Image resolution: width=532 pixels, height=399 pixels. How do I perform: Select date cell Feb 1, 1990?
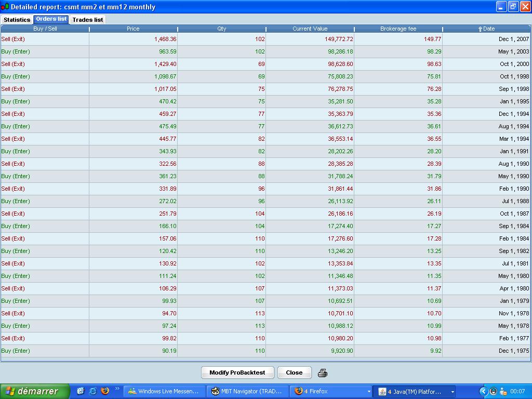click(486, 189)
